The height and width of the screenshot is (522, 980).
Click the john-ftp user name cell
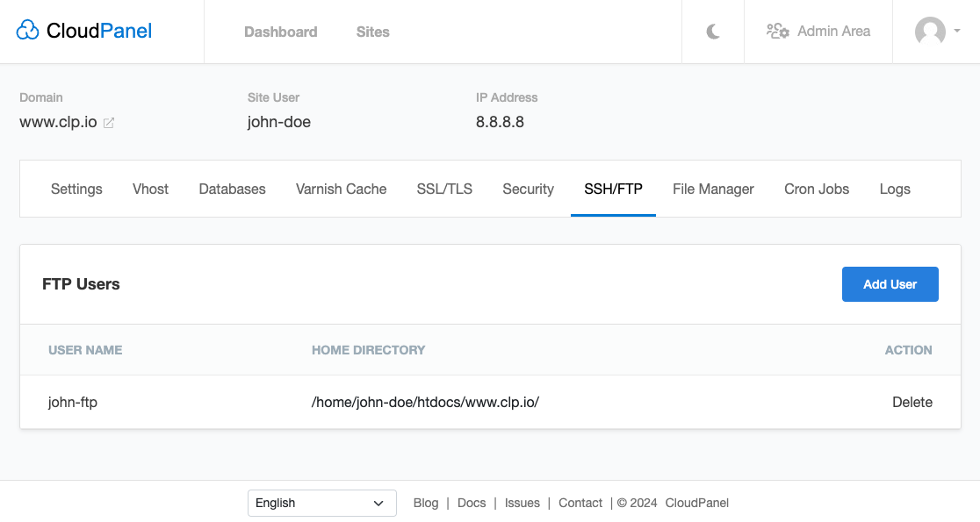(x=73, y=402)
